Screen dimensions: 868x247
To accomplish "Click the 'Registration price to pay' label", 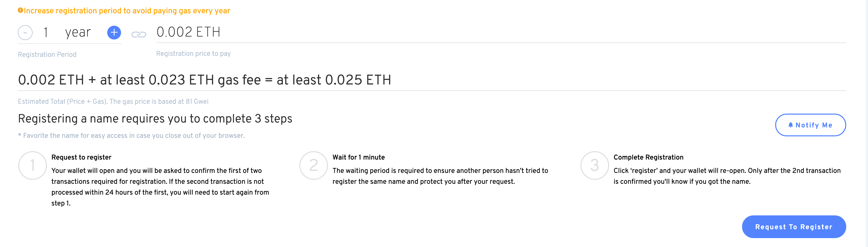I will 193,54.
